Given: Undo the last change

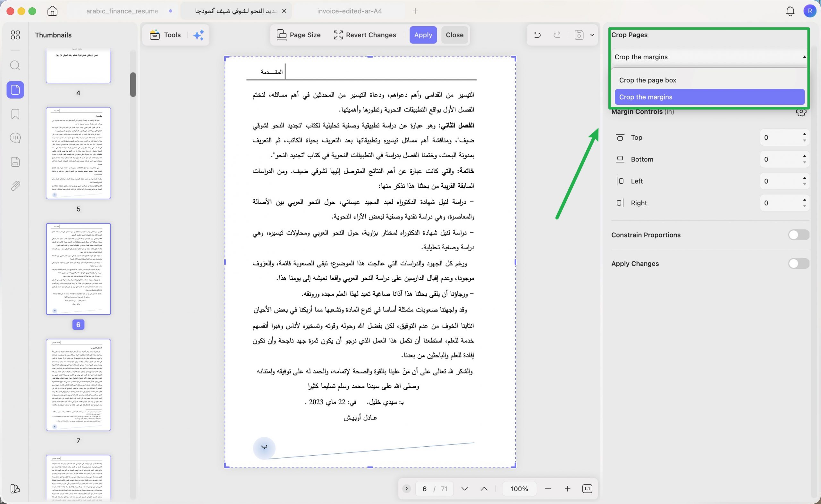Looking at the screenshot, I should point(537,35).
